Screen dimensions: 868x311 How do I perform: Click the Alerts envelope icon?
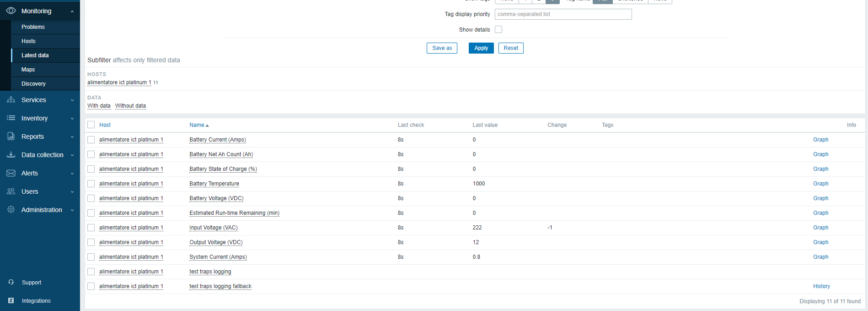tap(11, 173)
